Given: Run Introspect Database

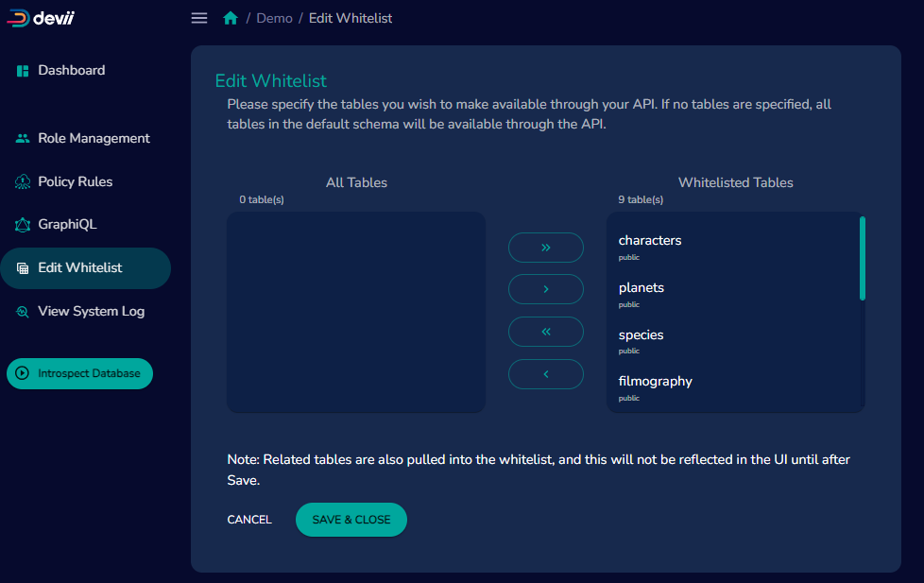Looking at the screenshot, I should (79, 373).
